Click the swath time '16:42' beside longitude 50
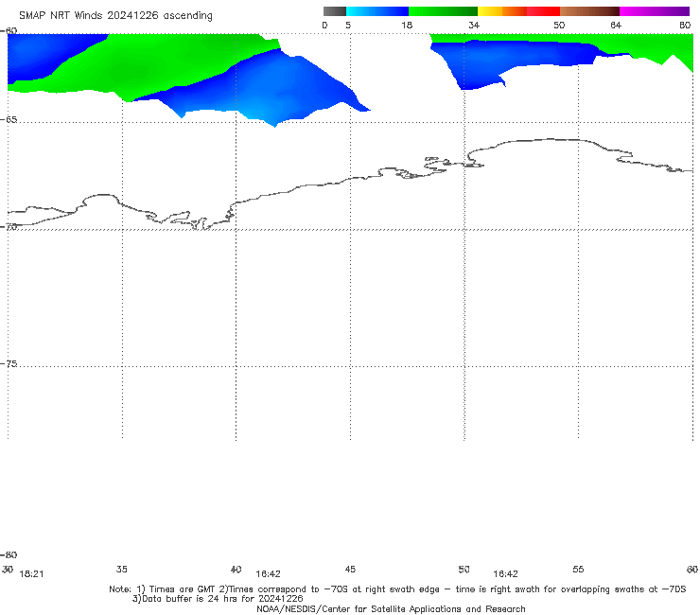The height and width of the screenshot is (615, 700). pos(505,574)
